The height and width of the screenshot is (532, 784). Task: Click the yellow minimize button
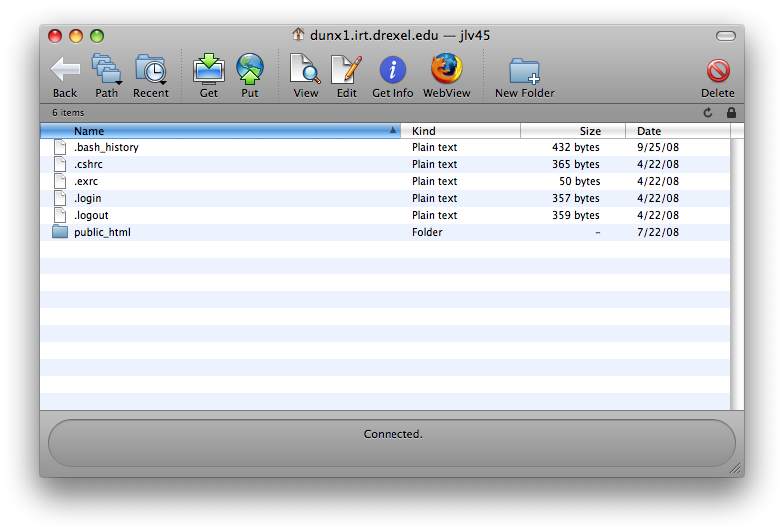click(x=76, y=36)
